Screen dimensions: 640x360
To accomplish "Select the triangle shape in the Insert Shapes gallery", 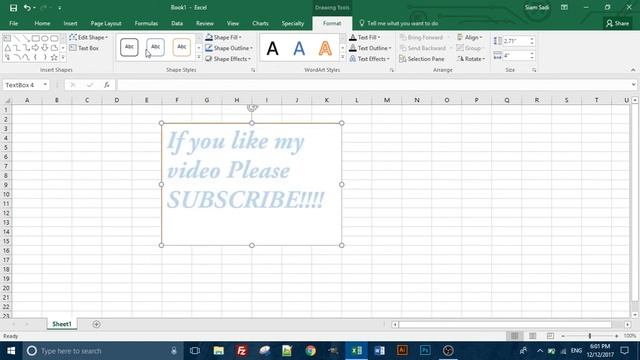I will [7, 48].
